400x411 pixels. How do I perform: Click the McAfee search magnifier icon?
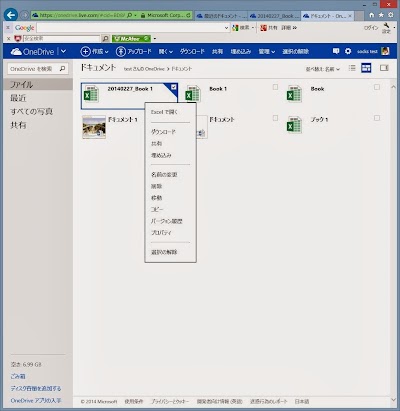tap(105, 39)
